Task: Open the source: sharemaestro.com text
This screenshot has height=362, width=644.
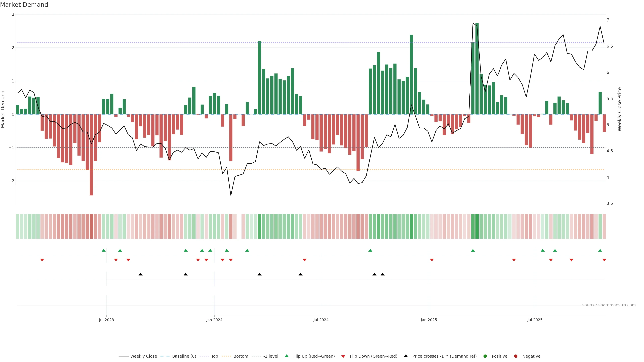Action: (609, 305)
